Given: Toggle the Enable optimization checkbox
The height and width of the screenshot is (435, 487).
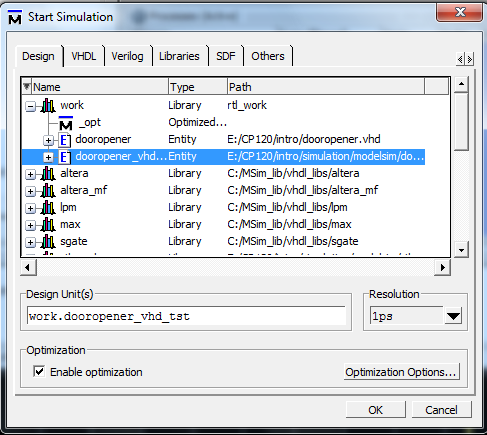Looking at the screenshot, I should click(39, 371).
